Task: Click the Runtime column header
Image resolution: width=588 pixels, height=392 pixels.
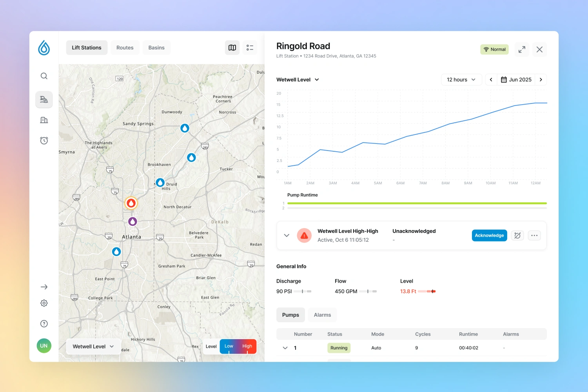Action: (x=468, y=334)
